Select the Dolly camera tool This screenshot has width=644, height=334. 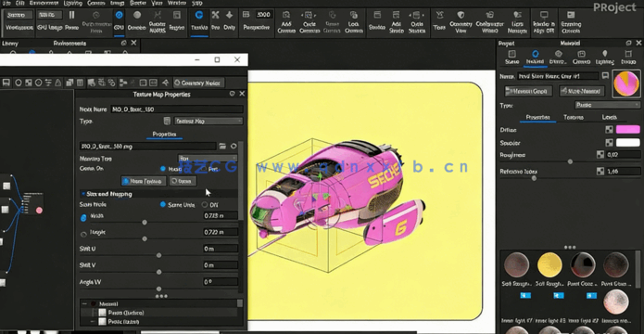coord(229,20)
